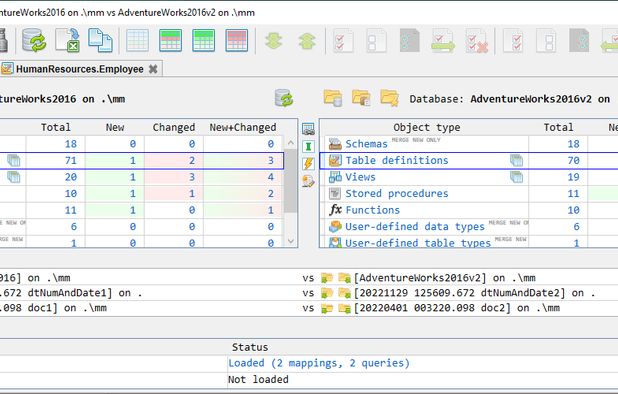The height and width of the screenshot is (394, 618).
Task: Click the second empty-checkboxes page after separator
Action: point(546,40)
